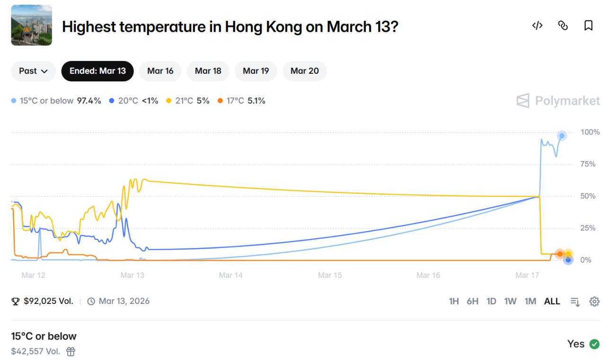Switch to the Mar 16 market tab
The width and height of the screenshot is (616, 364).
click(x=160, y=71)
